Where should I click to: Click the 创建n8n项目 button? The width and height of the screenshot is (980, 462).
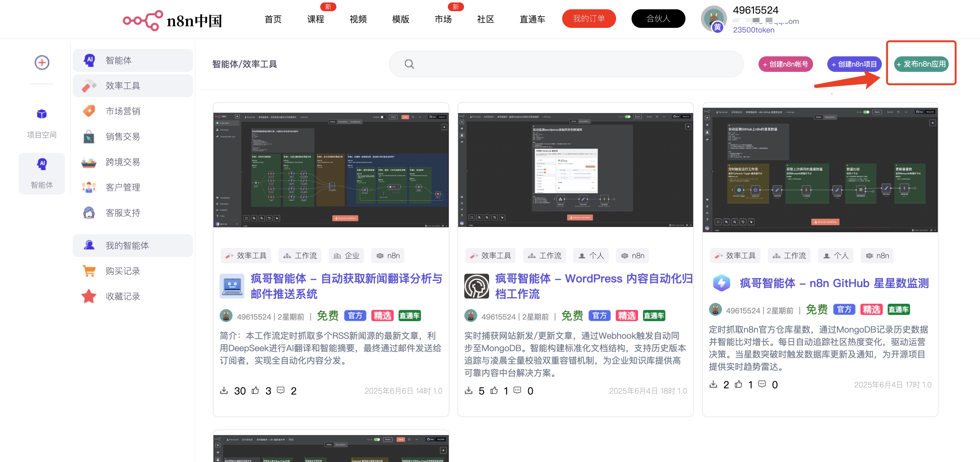[x=854, y=64]
